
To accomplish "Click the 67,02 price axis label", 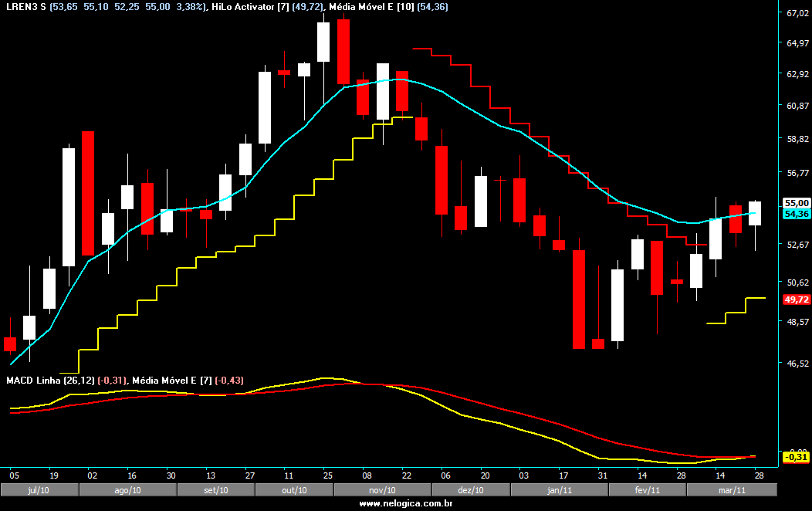I will [x=797, y=13].
